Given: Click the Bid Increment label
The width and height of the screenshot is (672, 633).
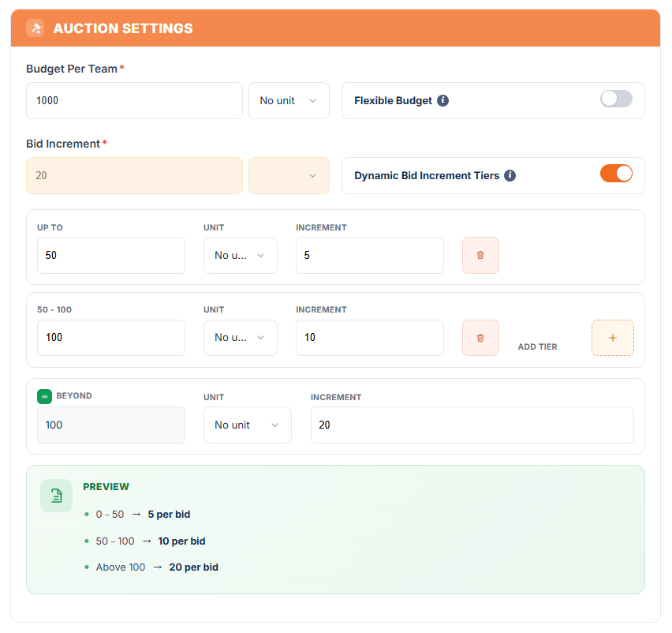Looking at the screenshot, I should (63, 144).
